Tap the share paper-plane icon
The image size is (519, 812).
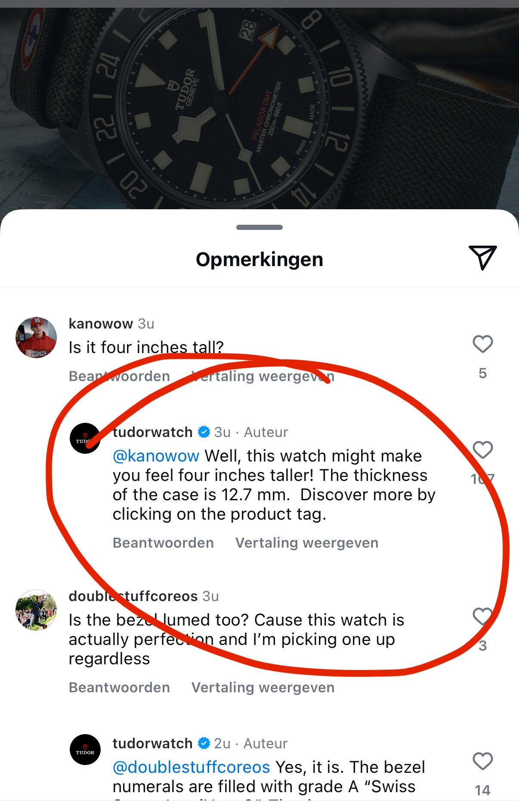tap(482, 258)
